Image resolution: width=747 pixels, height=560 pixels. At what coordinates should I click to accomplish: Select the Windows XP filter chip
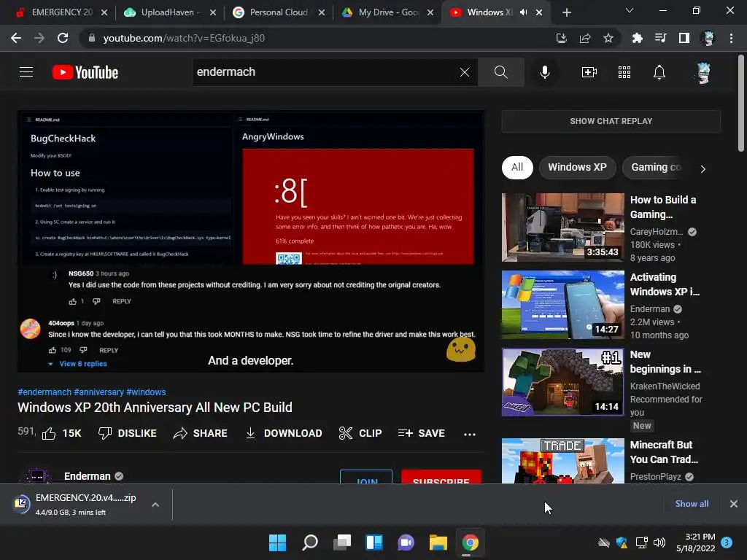click(x=577, y=167)
